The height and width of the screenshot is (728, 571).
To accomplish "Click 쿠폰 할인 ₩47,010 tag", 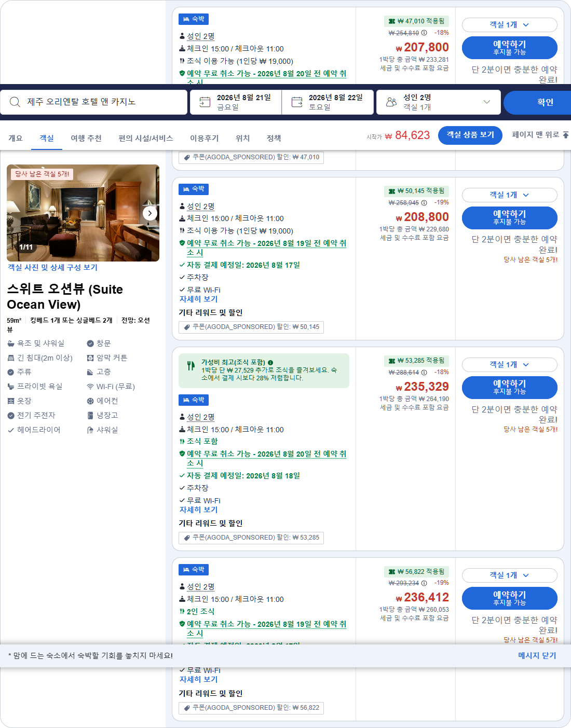I will (251, 157).
